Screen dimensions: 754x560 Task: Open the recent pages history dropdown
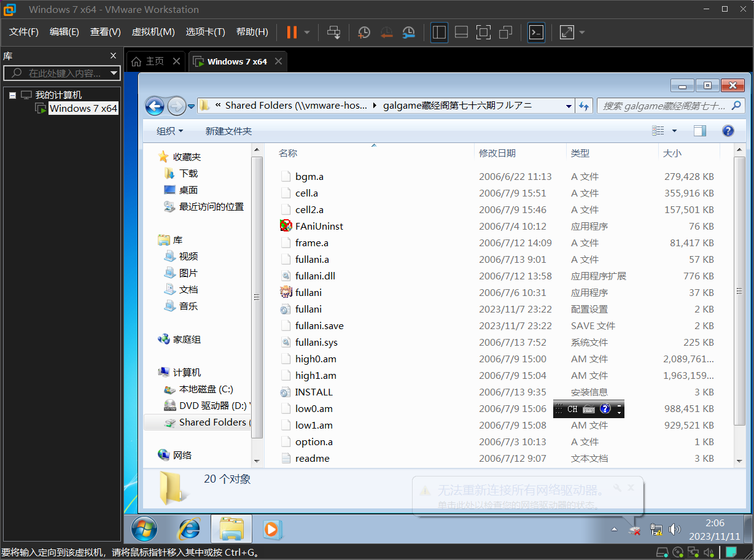click(x=191, y=106)
